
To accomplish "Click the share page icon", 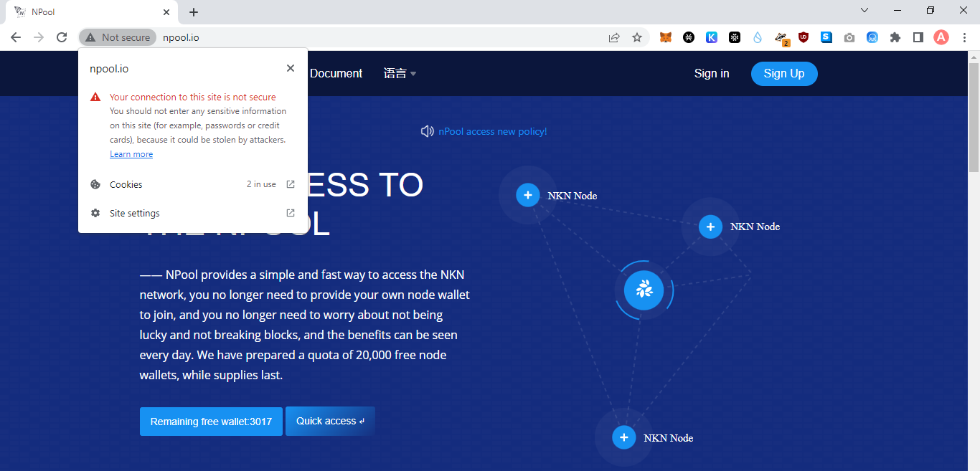I will click(614, 37).
